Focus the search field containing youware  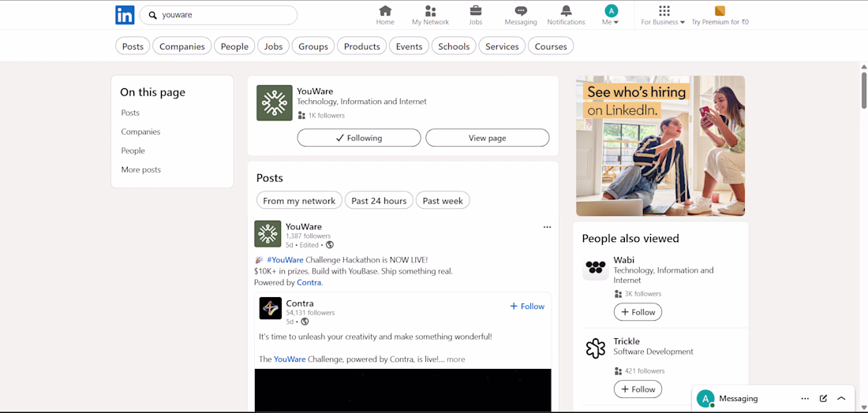pyautogui.click(x=218, y=15)
